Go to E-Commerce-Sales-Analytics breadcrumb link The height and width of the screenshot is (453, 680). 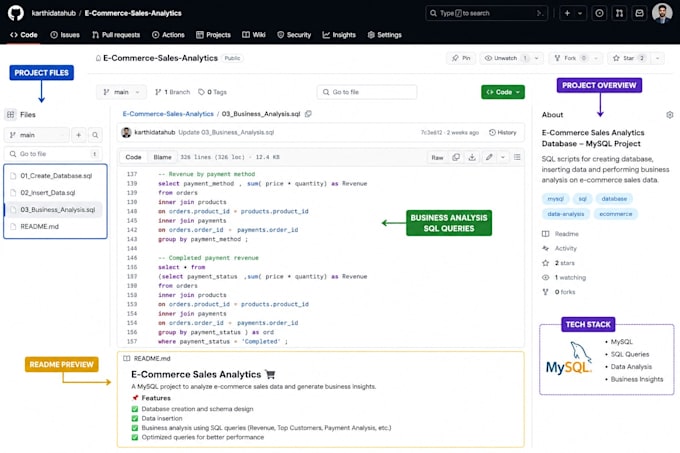(x=168, y=114)
